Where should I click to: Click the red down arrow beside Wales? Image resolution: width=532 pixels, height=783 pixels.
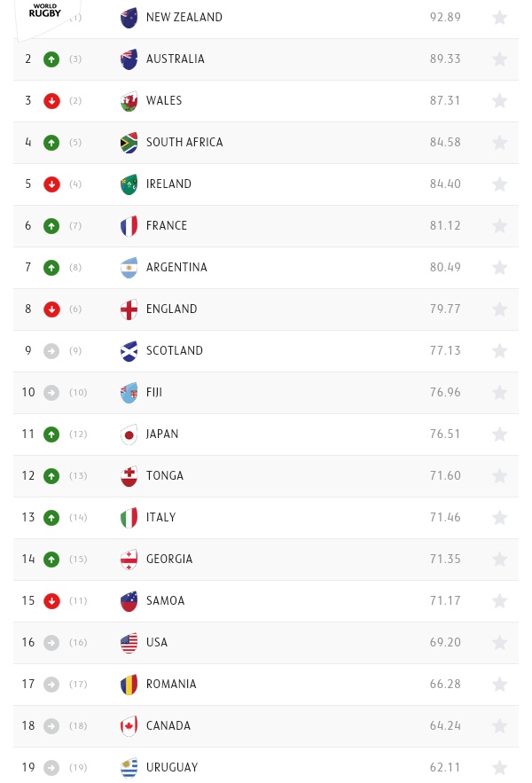(51, 101)
